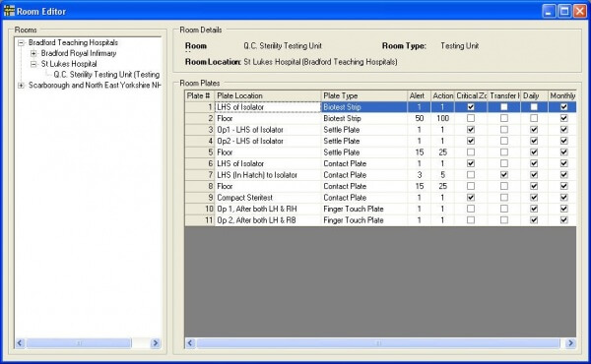Expand Scarborough and North East Yorkshire node
591x364 pixels.
click(x=21, y=86)
